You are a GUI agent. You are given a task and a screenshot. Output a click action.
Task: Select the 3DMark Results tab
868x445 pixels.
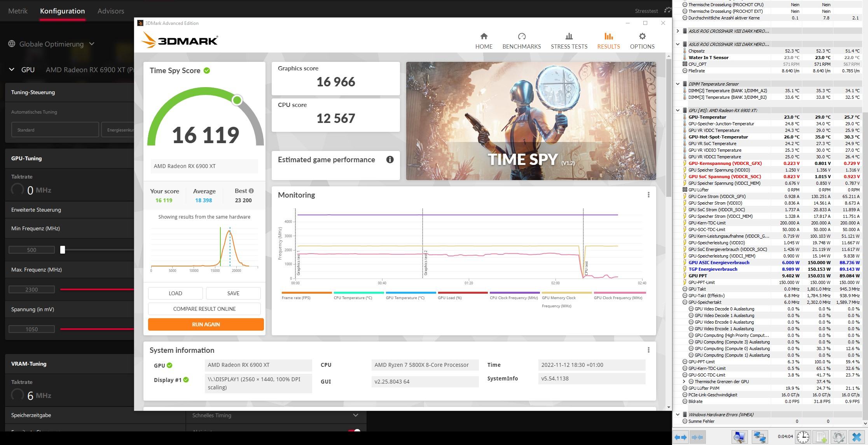click(x=608, y=41)
